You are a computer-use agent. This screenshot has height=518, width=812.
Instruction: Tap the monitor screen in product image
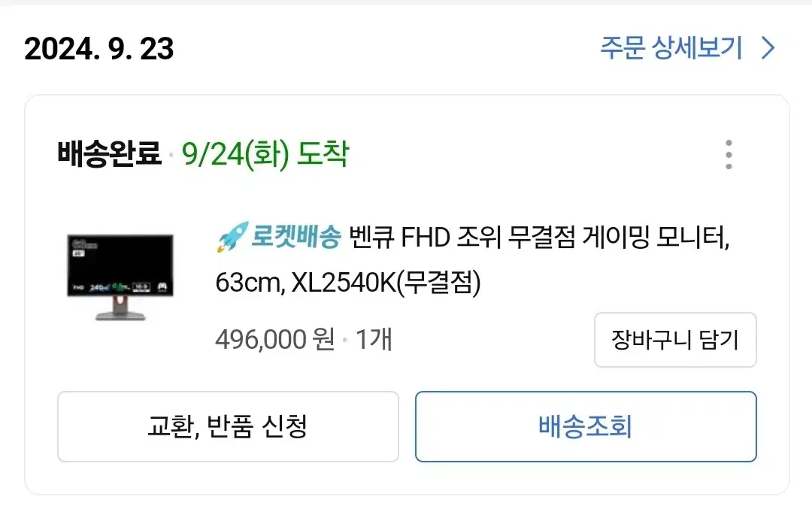[x=120, y=265]
